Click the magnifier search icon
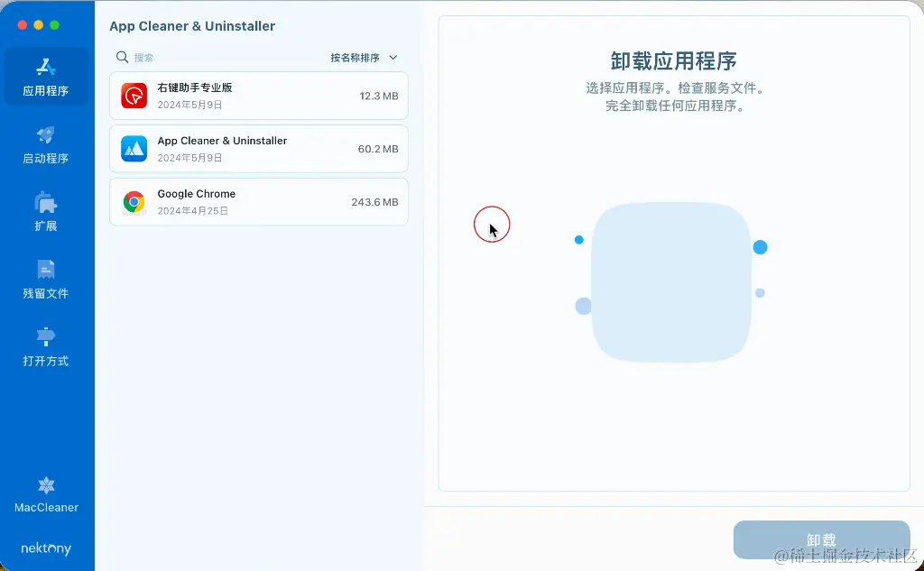924x571 pixels. point(122,57)
